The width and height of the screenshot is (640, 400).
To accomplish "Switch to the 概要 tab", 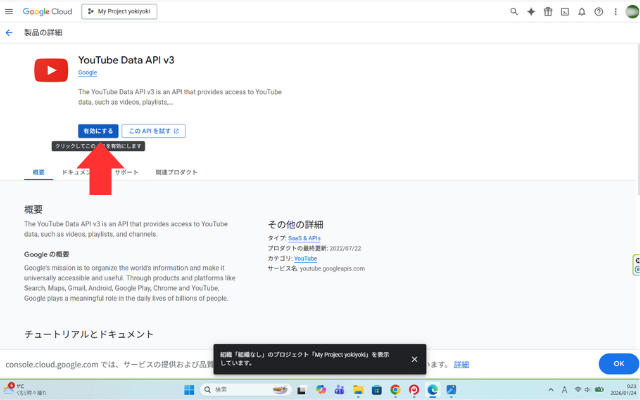I will tap(39, 172).
